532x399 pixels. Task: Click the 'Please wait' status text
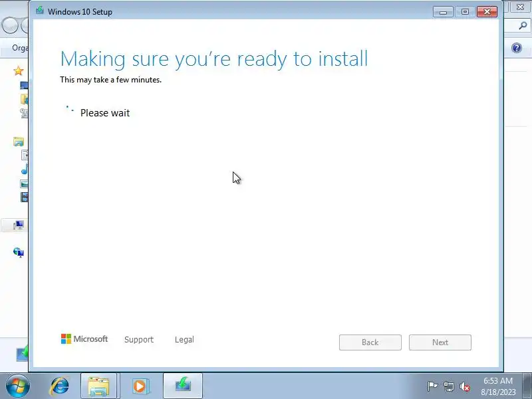pyautogui.click(x=105, y=112)
